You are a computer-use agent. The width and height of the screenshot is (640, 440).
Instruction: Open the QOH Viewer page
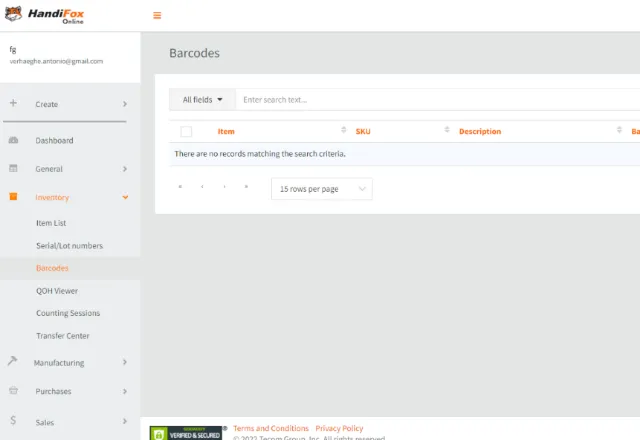[57, 291]
